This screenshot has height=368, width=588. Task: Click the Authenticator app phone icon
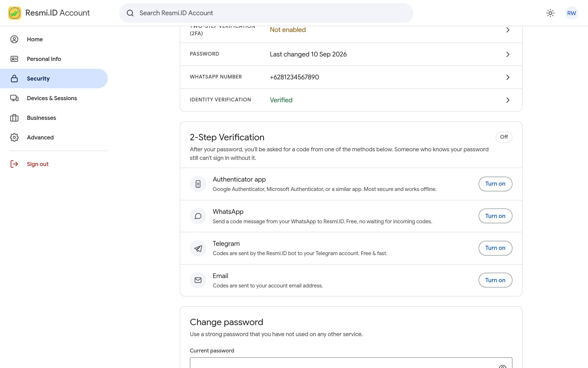coord(198,184)
